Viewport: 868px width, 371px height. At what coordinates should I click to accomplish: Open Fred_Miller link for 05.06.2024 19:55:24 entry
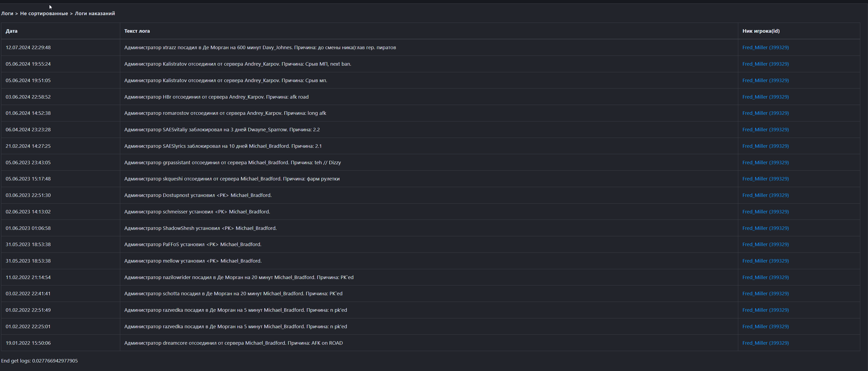765,64
